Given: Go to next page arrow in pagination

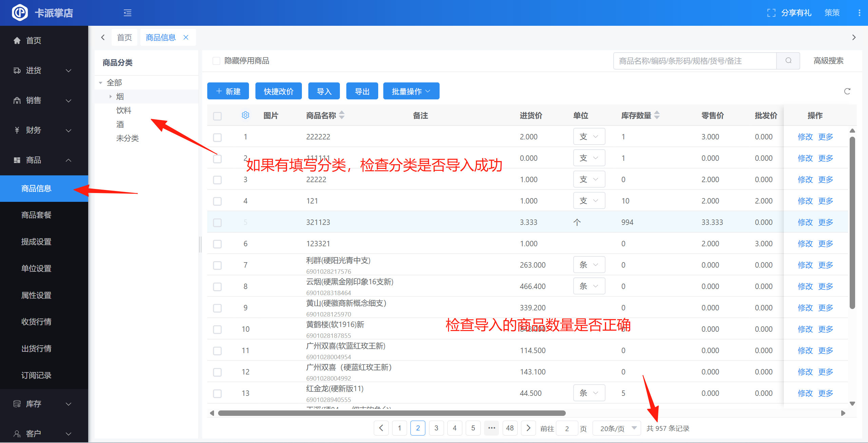Looking at the screenshot, I should pos(528,428).
